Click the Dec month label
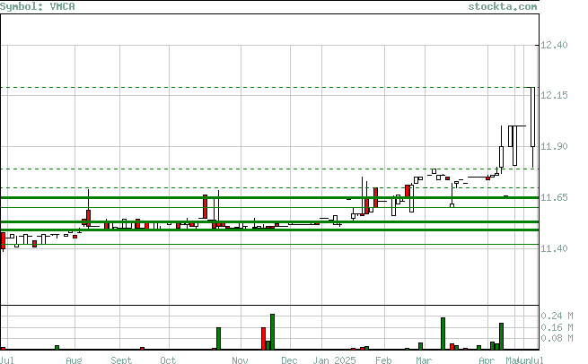 (x=289, y=360)
